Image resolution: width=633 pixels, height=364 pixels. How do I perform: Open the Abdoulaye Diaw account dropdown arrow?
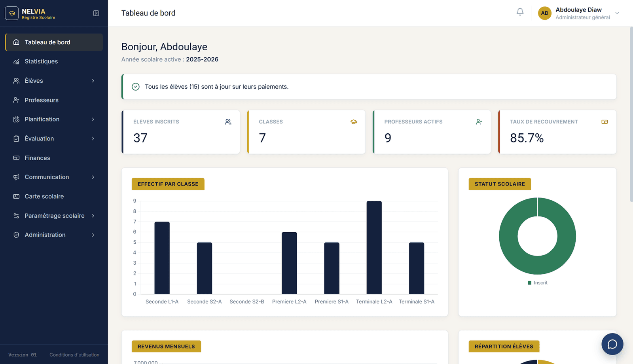point(617,13)
